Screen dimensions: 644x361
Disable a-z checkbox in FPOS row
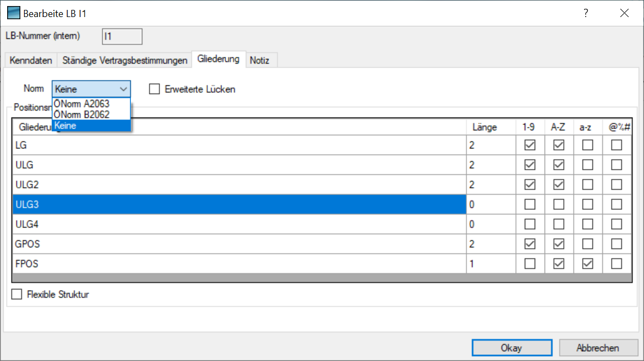587,264
